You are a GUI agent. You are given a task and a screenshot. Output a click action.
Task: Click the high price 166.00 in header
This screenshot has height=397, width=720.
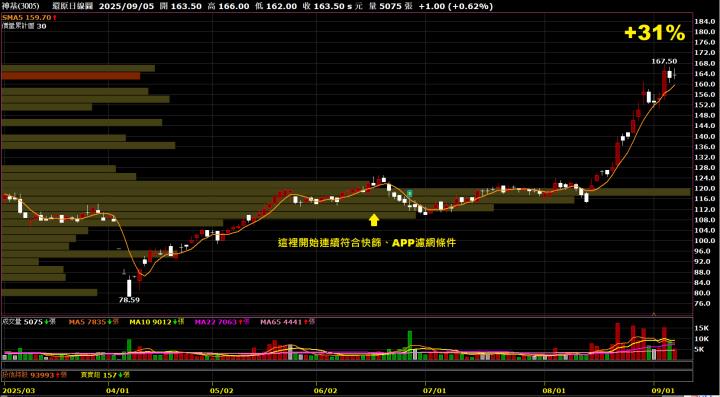[x=235, y=6]
